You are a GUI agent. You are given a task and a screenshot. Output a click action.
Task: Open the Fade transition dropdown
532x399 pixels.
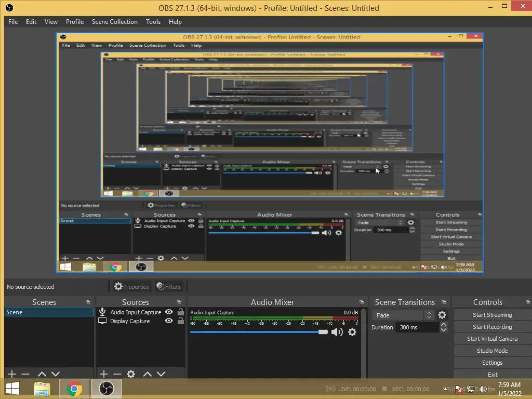(403, 315)
